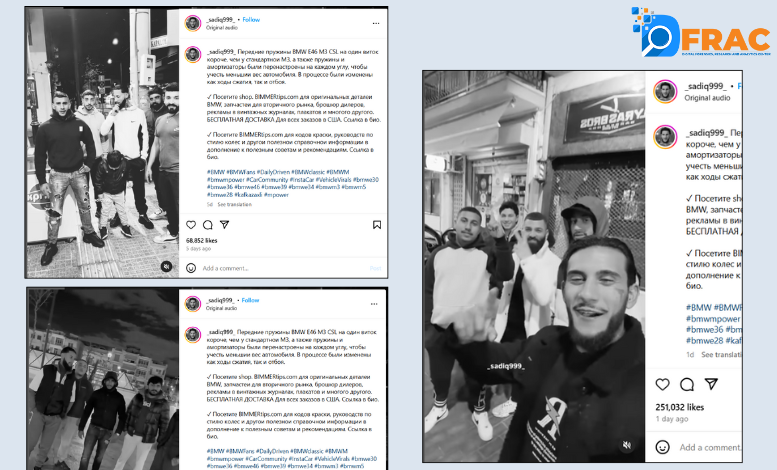
Task: Open comments on the top-left post
Action: tap(208, 225)
